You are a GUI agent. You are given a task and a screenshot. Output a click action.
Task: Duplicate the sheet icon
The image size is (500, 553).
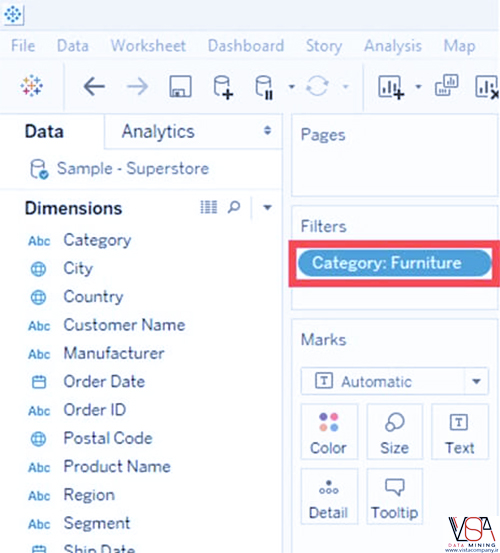[x=447, y=85]
